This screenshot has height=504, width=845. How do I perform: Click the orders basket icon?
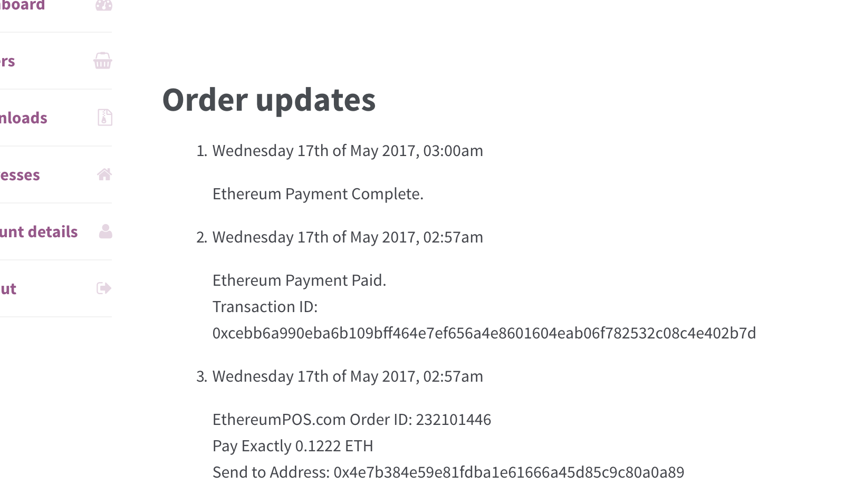point(103,61)
